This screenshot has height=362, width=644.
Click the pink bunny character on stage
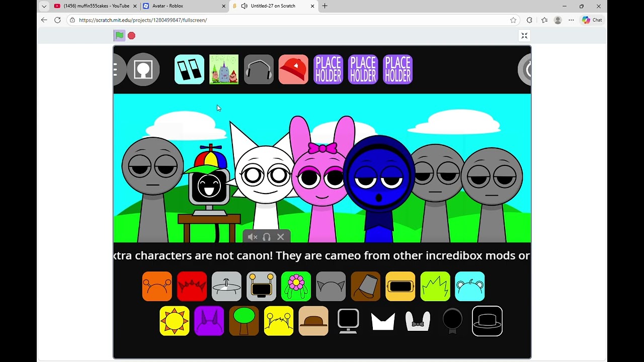tap(322, 179)
